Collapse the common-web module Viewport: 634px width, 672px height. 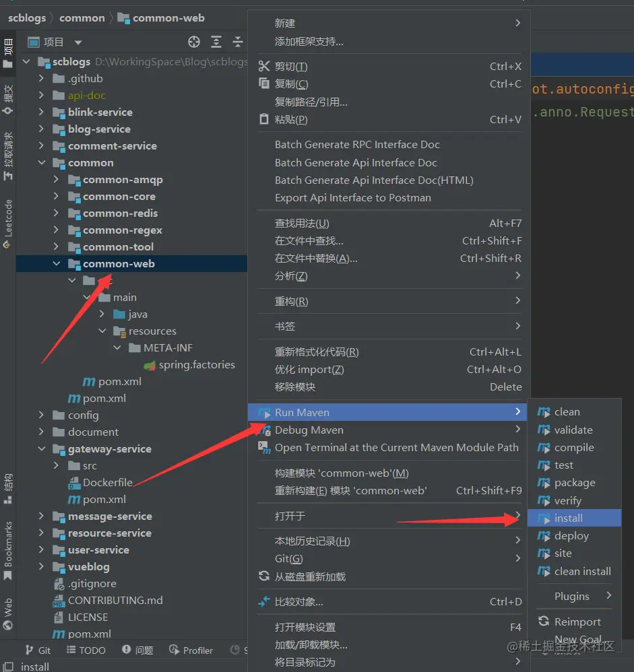click(x=56, y=263)
